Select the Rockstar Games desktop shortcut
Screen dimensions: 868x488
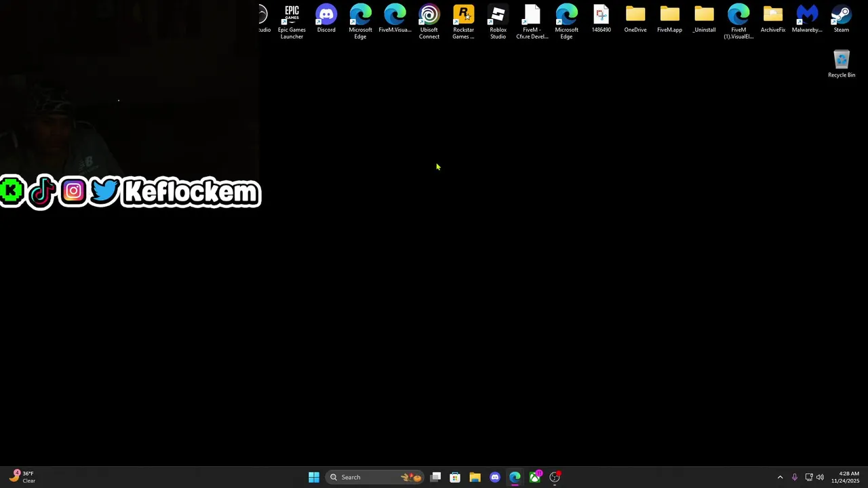point(464,22)
